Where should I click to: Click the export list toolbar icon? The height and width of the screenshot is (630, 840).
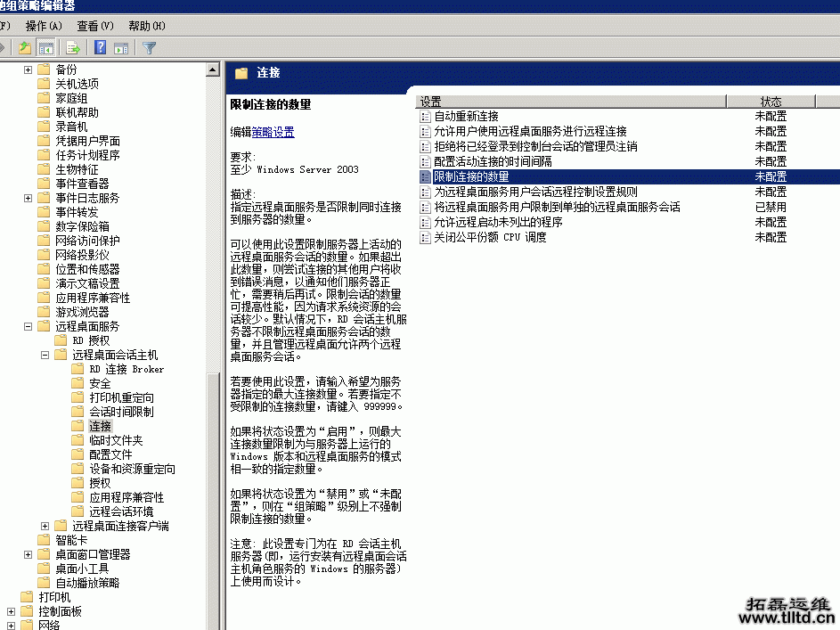click(73, 46)
